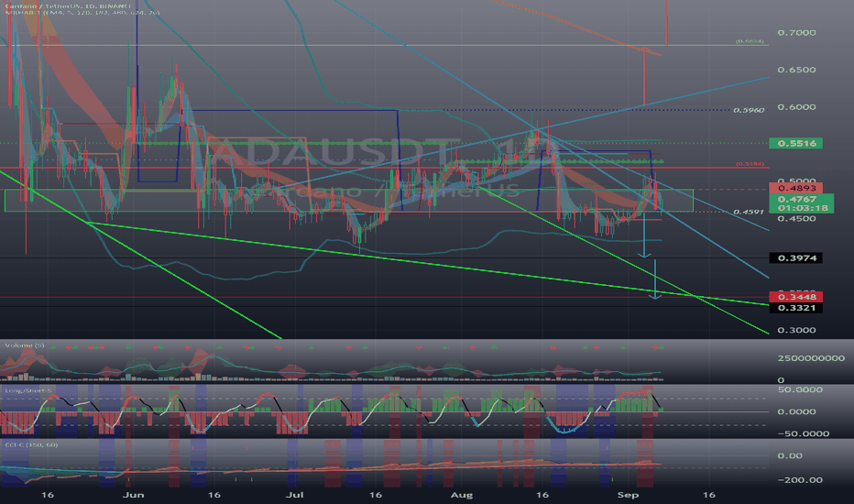Click the 16 date label between Jul and Aug
Image resolution: width=854 pixels, height=504 pixels.
pyautogui.click(x=376, y=495)
